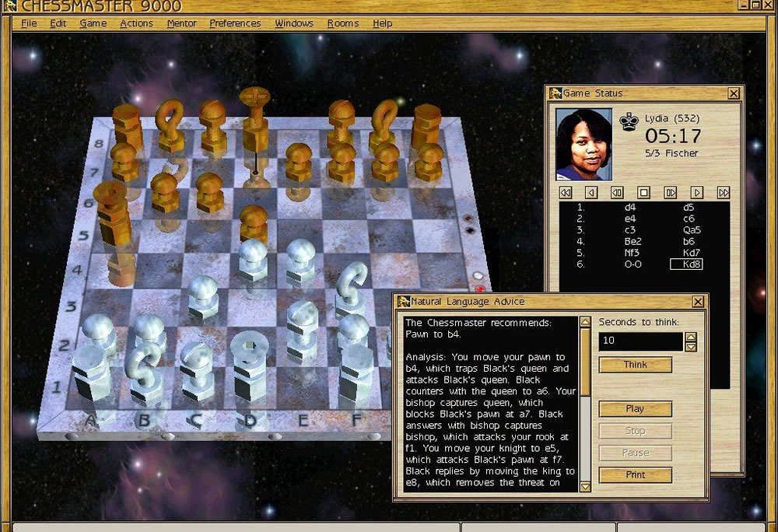Skip to the first move in game playback
778x532 pixels.
tap(565, 193)
